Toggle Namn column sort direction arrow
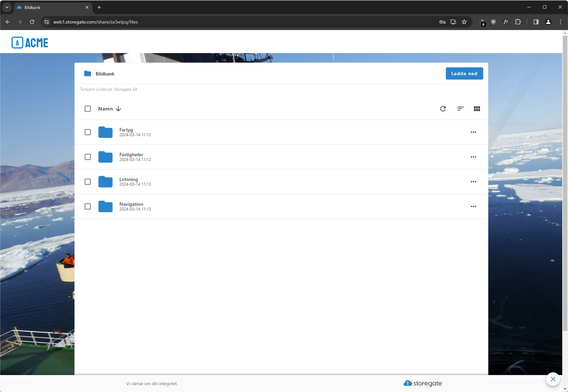Viewport: 568px width, 392px height. (x=118, y=109)
